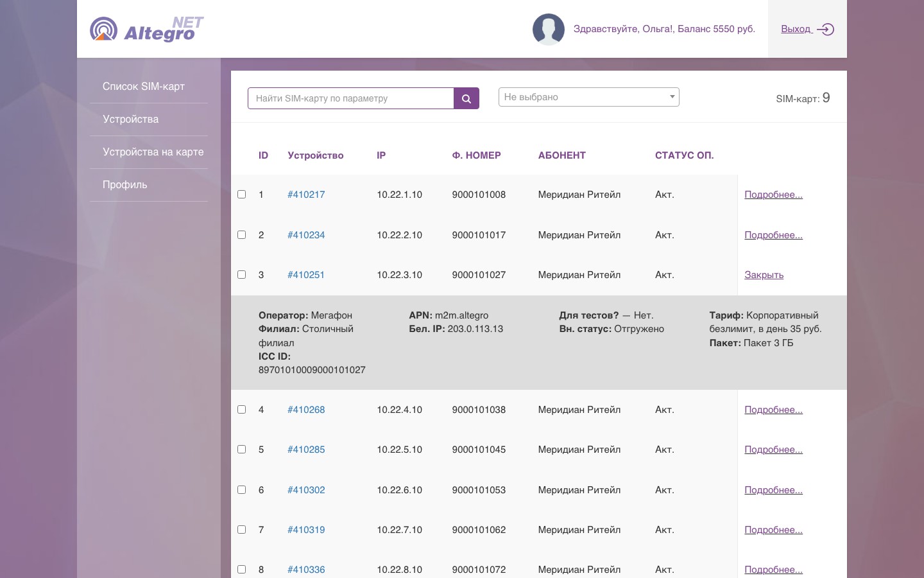Navigate to Профиль in sidebar
The image size is (924, 578).
(x=125, y=185)
